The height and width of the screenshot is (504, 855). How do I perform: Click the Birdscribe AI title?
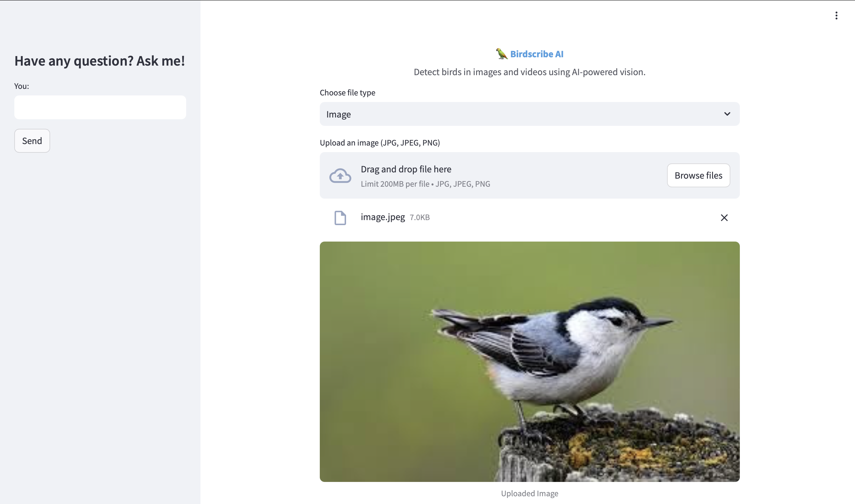536,54
